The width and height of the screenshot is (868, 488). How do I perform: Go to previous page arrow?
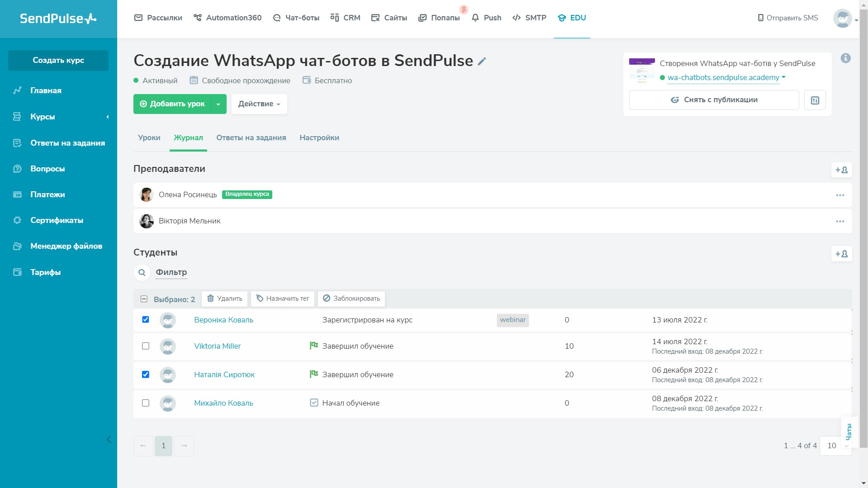[x=143, y=446]
